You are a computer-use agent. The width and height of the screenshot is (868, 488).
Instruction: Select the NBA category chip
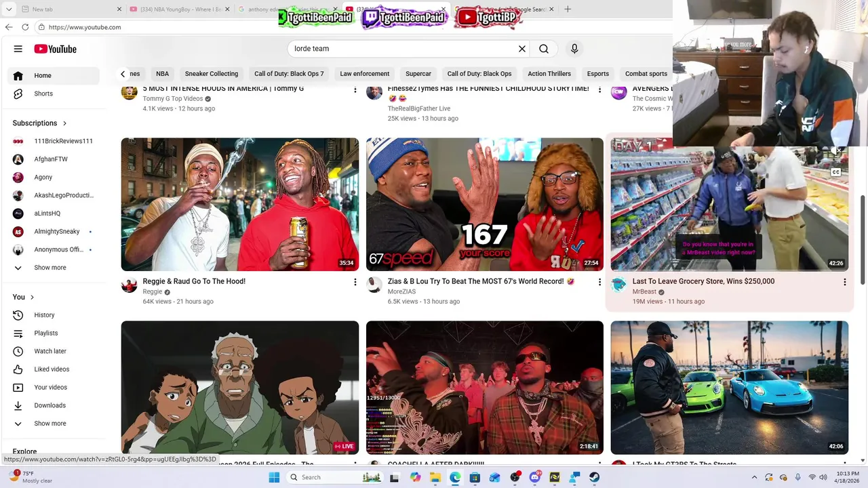(x=162, y=74)
